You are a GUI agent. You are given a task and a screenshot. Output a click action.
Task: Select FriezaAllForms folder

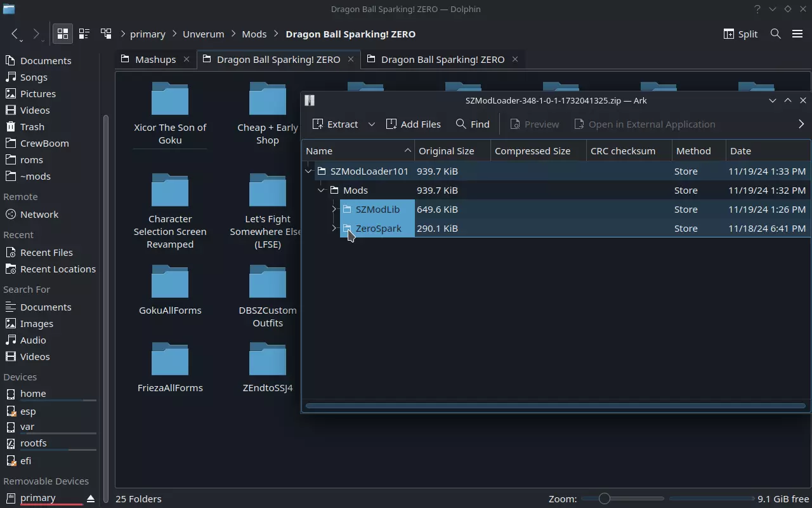click(170, 368)
